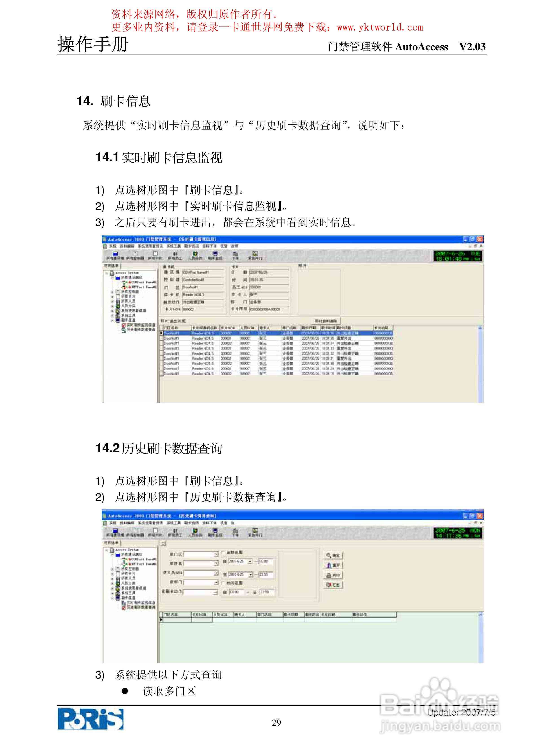534x756 pixels.
Task: Open the start date 自 2007-6-25 dropdown
Action: click(x=250, y=561)
